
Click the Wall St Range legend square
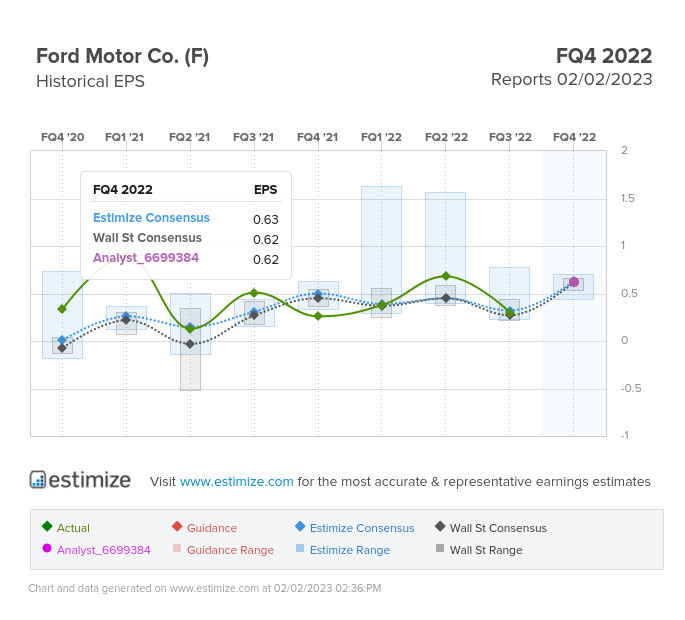pyautogui.click(x=440, y=549)
